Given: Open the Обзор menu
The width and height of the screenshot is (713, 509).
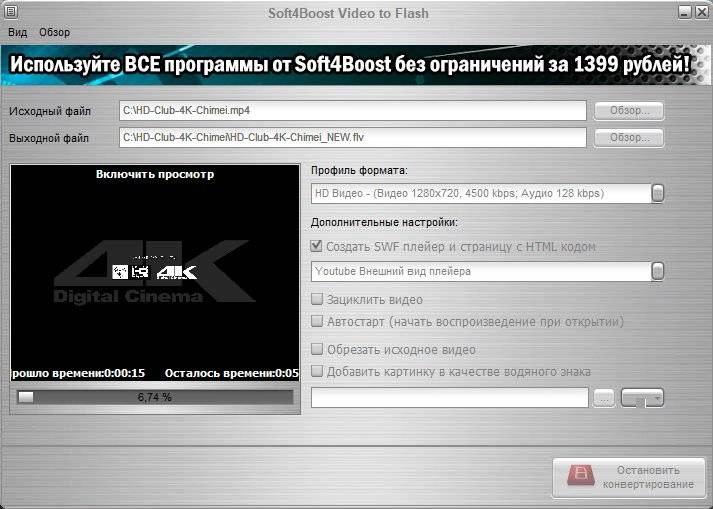Looking at the screenshot, I should click(x=55, y=32).
